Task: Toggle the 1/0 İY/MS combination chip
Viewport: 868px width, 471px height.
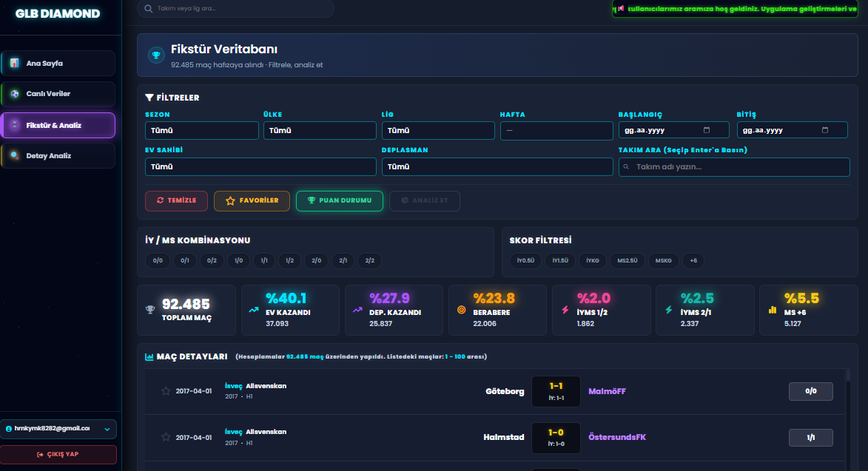Action: pos(238,260)
